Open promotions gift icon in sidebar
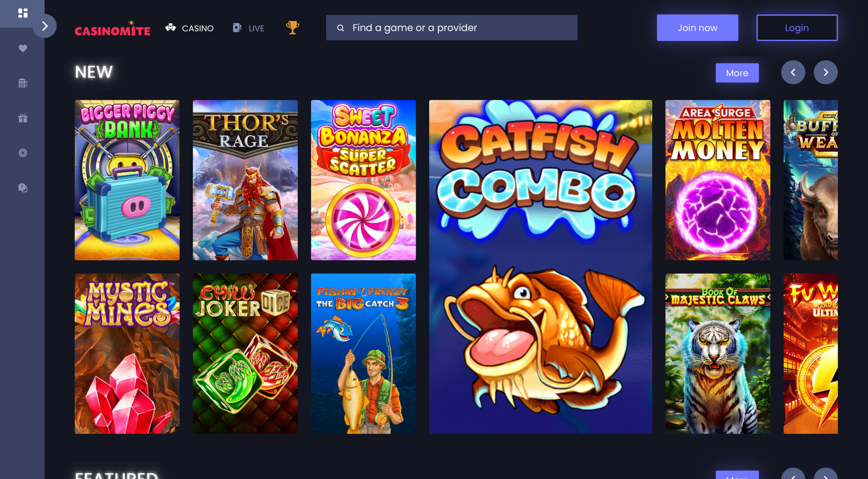 click(x=23, y=118)
